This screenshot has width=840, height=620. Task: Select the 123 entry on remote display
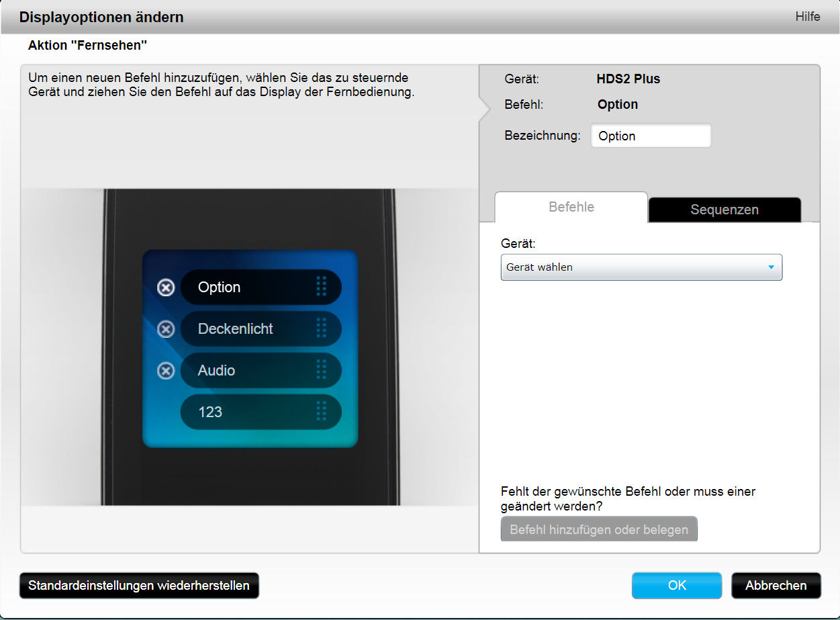point(248,412)
